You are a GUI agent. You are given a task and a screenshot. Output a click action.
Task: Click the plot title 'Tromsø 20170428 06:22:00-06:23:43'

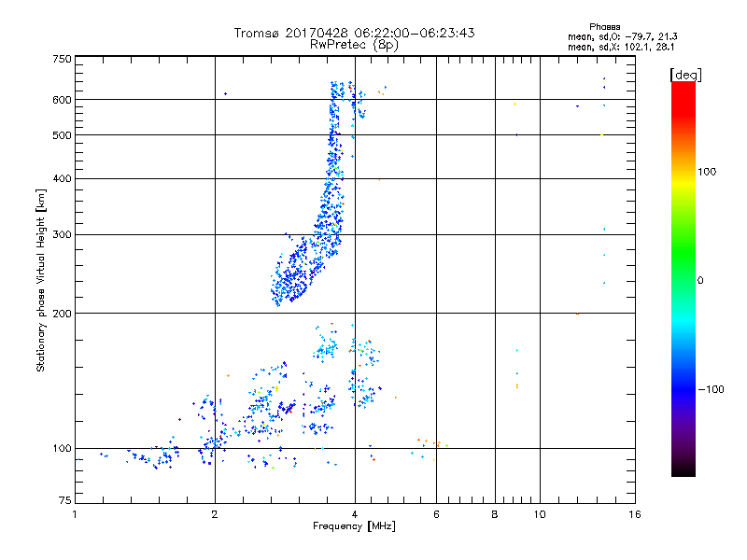click(354, 33)
